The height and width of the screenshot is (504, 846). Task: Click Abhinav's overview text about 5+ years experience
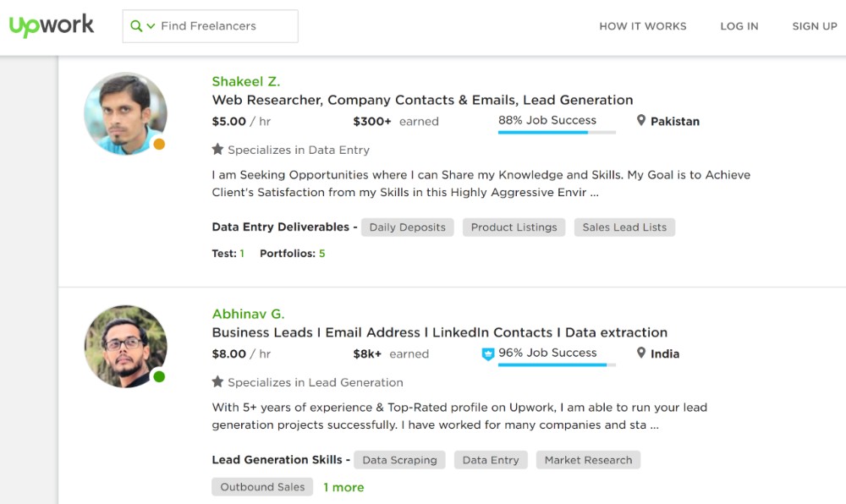459,415
